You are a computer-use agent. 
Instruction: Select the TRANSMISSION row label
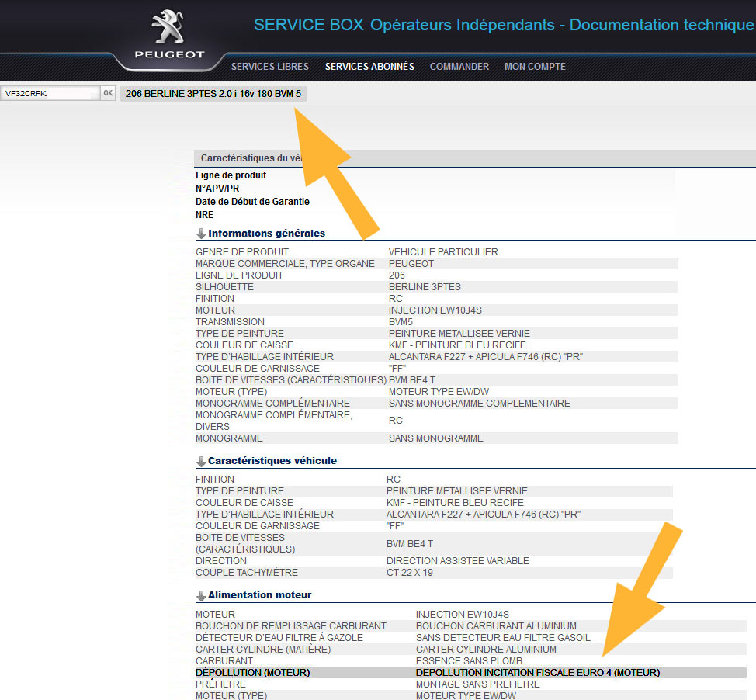tap(230, 322)
